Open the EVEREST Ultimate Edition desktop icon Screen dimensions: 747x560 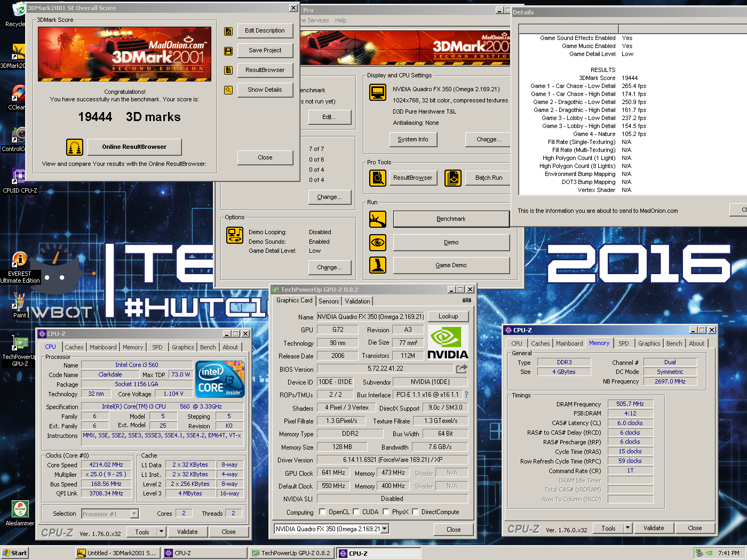tap(20, 268)
